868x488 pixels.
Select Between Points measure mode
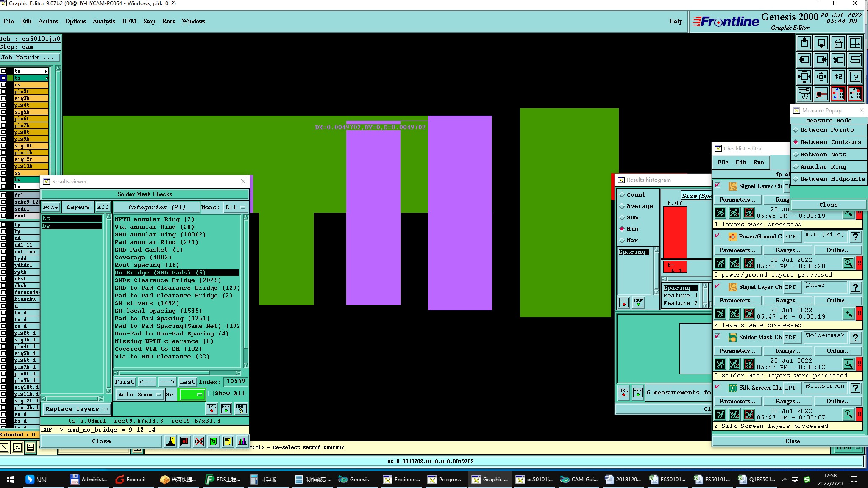coord(826,130)
